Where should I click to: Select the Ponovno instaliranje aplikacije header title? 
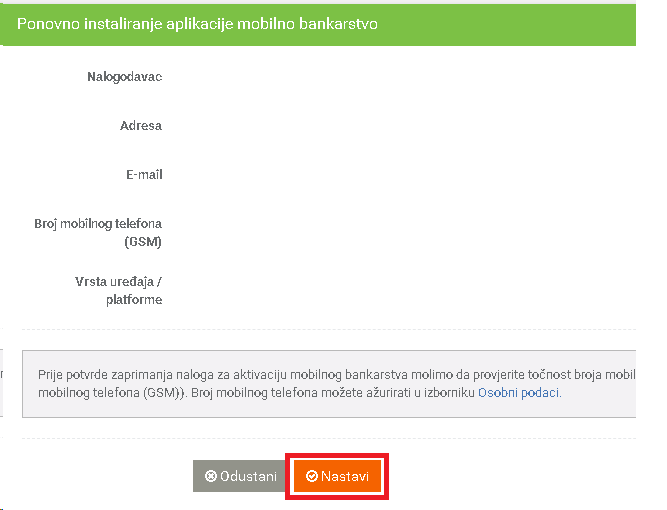coord(197,24)
